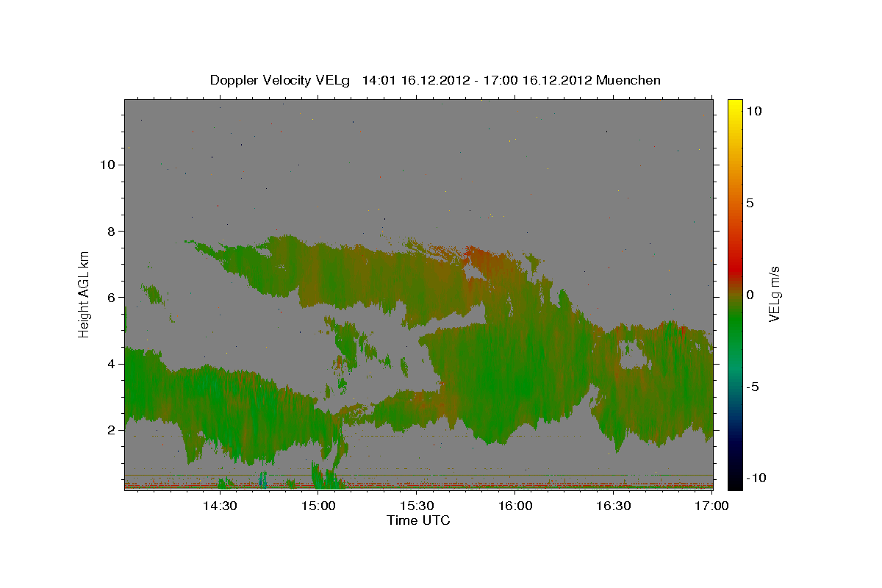Click the '16:30' time axis label
The width and height of the screenshot is (882, 588).
click(x=614, y=506)
